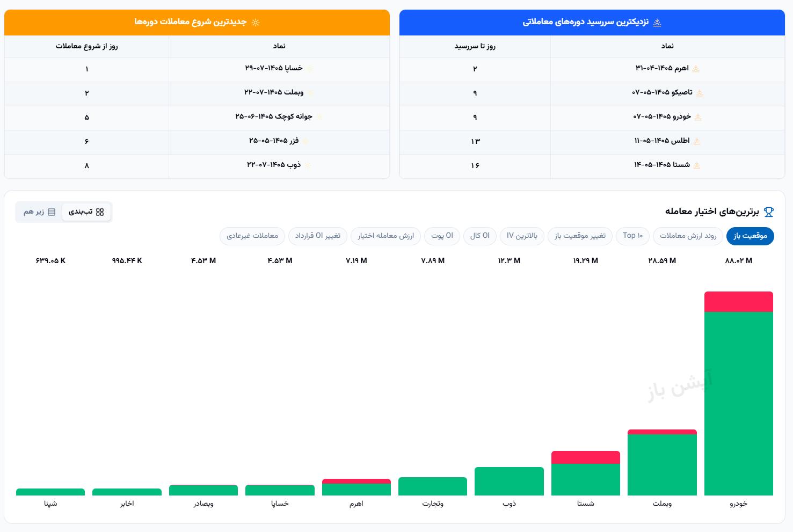Screen dimensions: 793x532
Task: Show the معاملات غیرعادی tab
Action: coord(252,236)
